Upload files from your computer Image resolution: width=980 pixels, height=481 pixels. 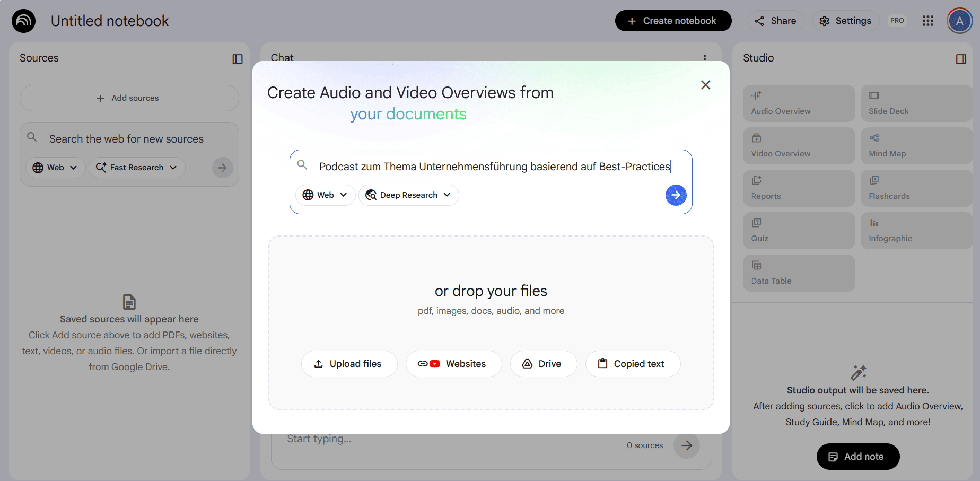tap(349, 364)
